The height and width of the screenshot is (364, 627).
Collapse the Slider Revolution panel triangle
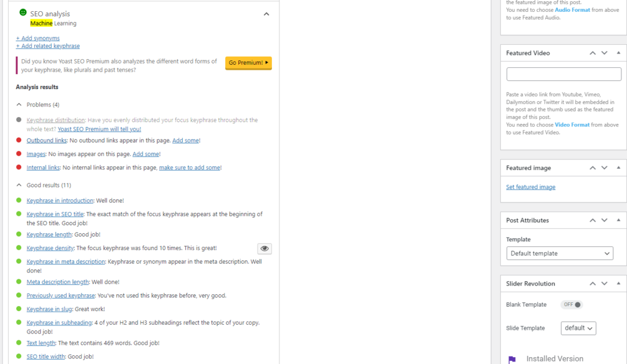(x=619, y=284)
